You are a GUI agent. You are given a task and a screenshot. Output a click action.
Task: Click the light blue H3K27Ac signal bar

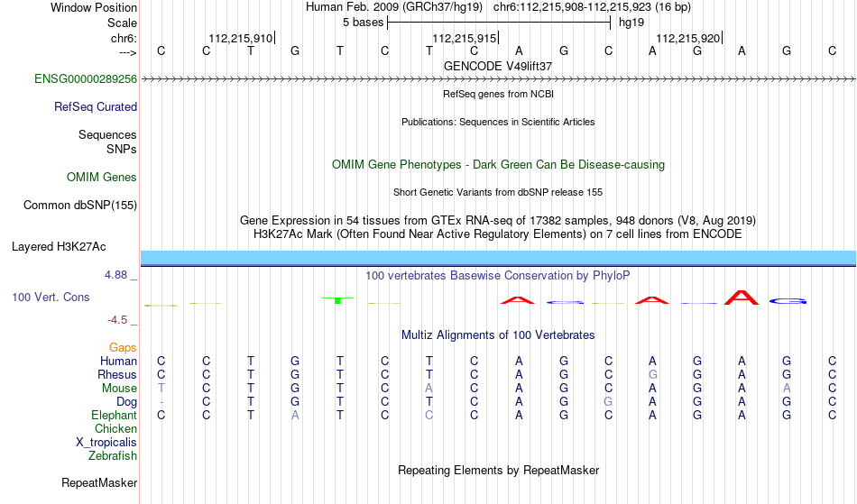click(499, 258)
